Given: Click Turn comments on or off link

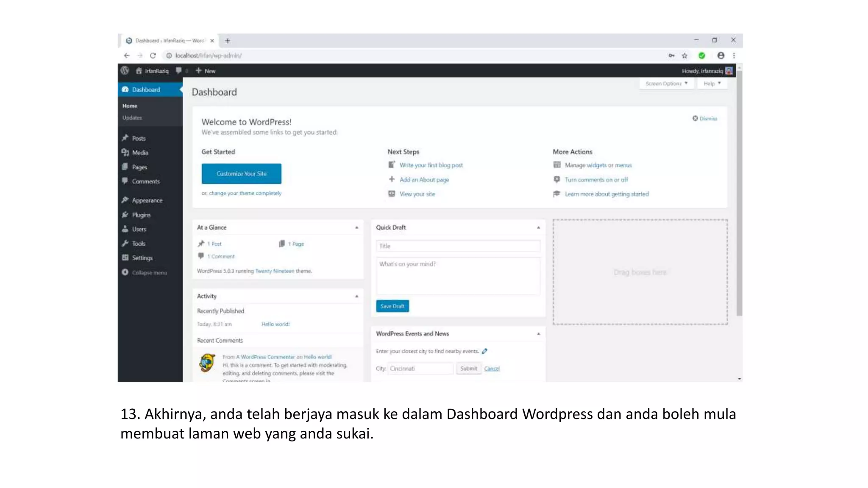Looking at the screenshot, I should pyautogui.click(x=596, y=180).
